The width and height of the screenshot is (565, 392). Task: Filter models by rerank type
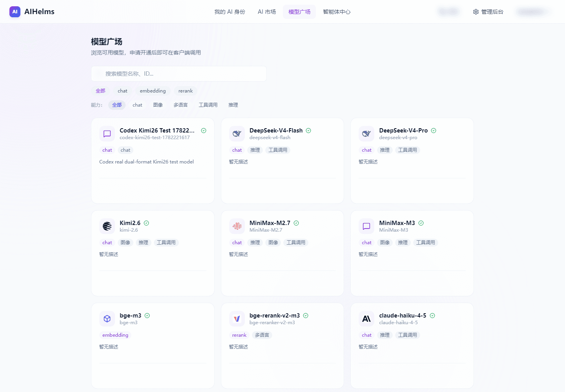tap(186, 91)
